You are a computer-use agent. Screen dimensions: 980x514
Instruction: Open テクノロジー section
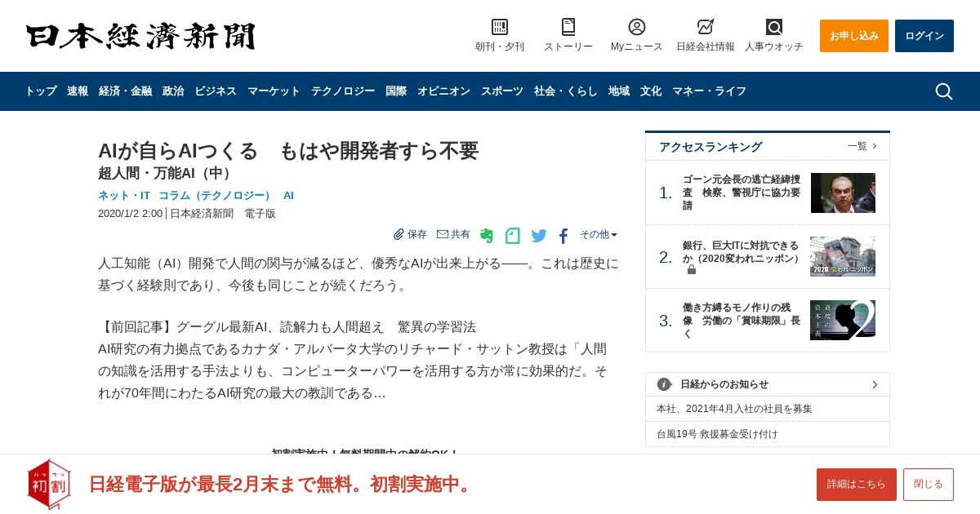[x=343, y=91]
